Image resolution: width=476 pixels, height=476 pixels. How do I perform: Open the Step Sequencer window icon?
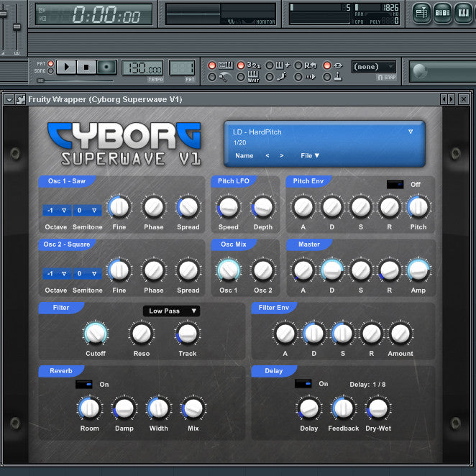pos(442,13)
